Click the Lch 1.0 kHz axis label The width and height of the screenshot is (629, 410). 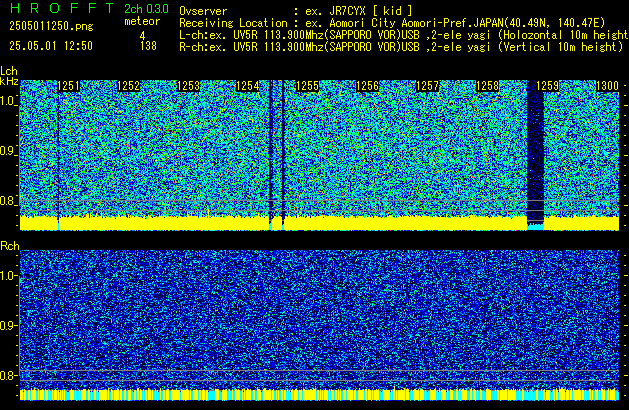pos(8,101)
